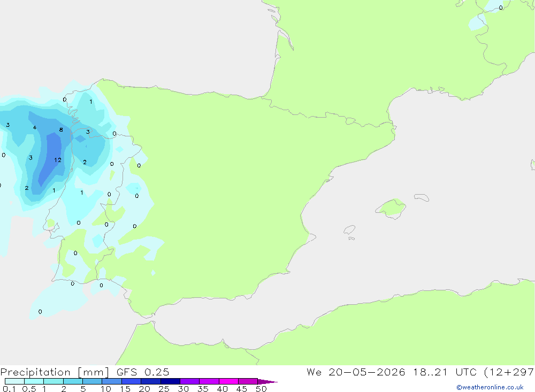Click the "0.1" legend scale label
The height and width of the screenshot is (392, 535).
pyautogui.click(x=9, y=389)
